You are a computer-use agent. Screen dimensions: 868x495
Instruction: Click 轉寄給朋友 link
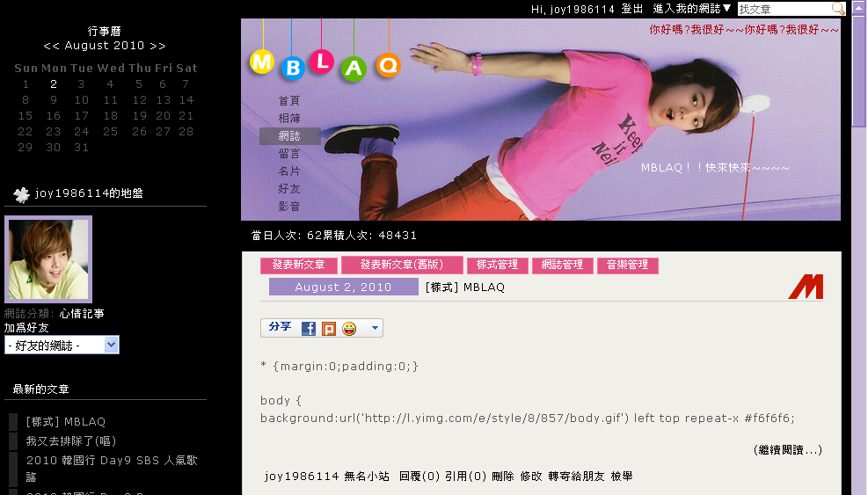pos(576,477)
